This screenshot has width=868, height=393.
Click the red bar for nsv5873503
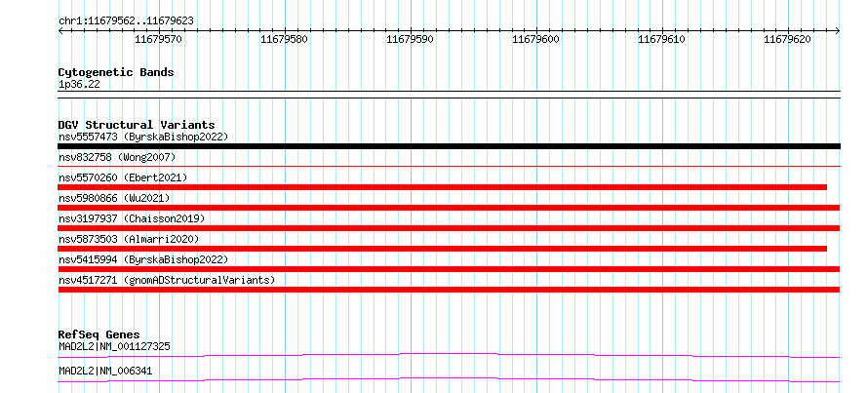443,249
